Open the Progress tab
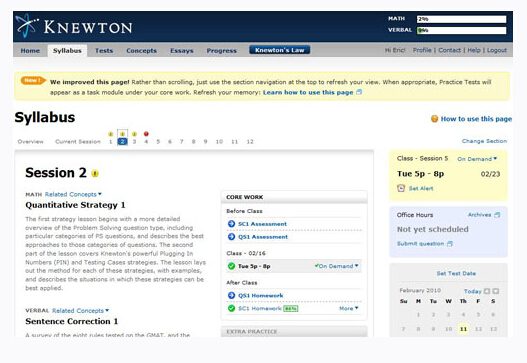527x363 pixels. (222, 50)
